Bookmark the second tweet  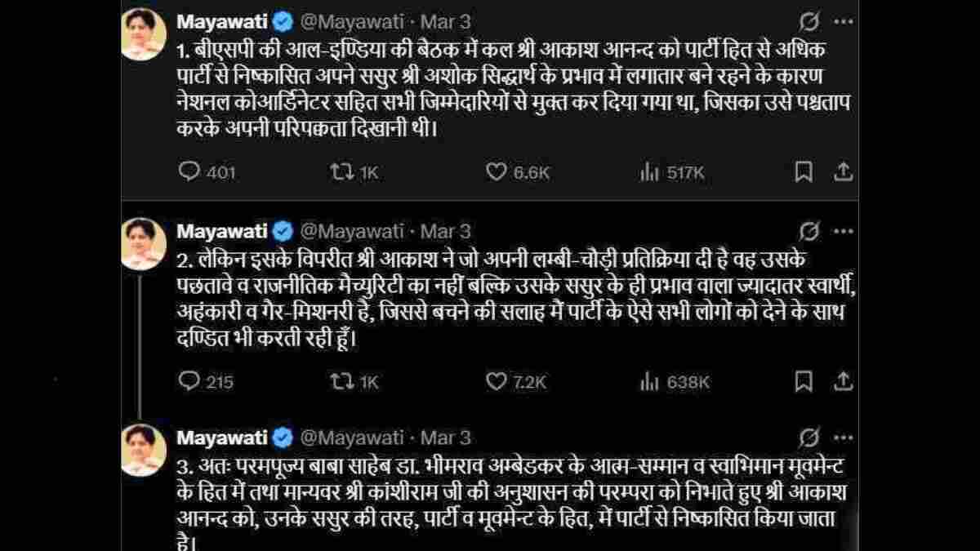(x=803, y=380)
